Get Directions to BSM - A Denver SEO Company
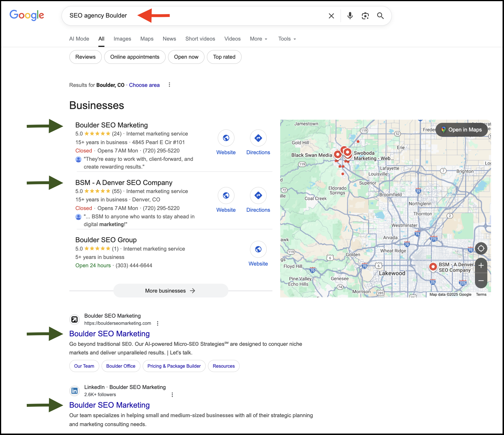Viewport: 504px width, 435px height. click(x=258, y=196)
